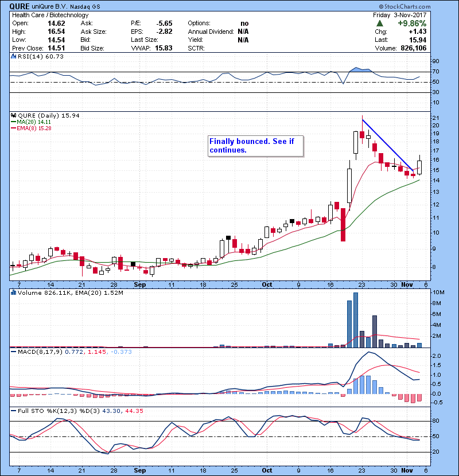This screenshot has height=476, width=459.
Task: Click the Options value no
Action: (244, 24)
